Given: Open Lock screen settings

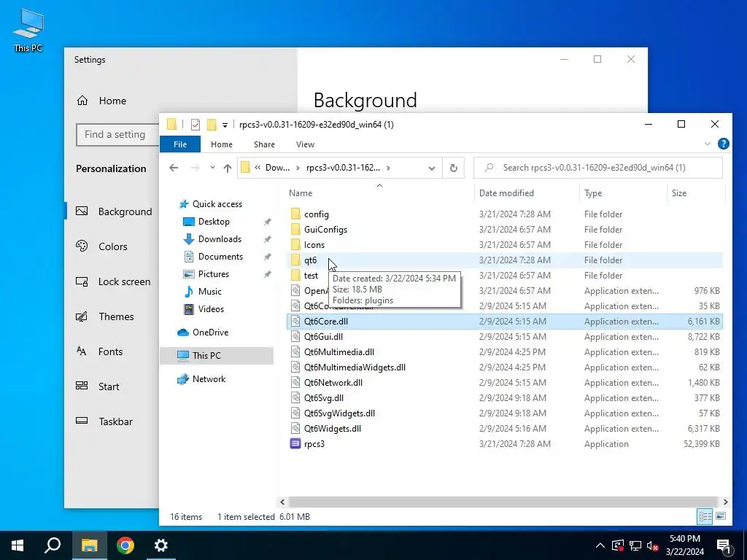Looking at the screenshot, I should click(x=113, y=281).
